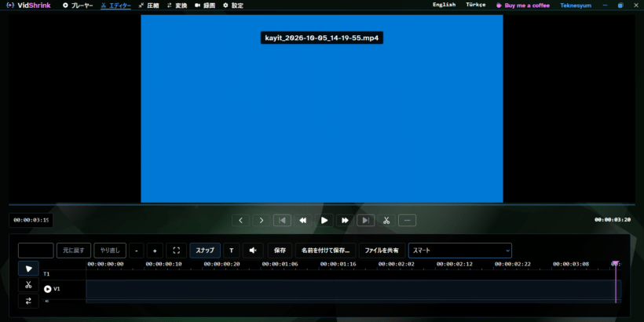Image resolution: width=644 pixels, height=322 pixels.
Task: Select the scissors razor tool in sidebar
Action: (x=29, y=284)
